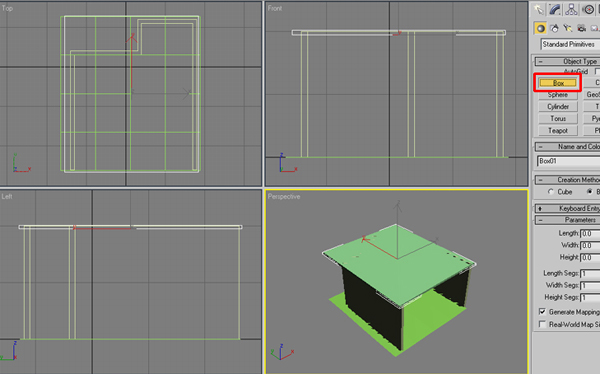
Task: Click the Length value field
Action: click(x=590, y=233)
